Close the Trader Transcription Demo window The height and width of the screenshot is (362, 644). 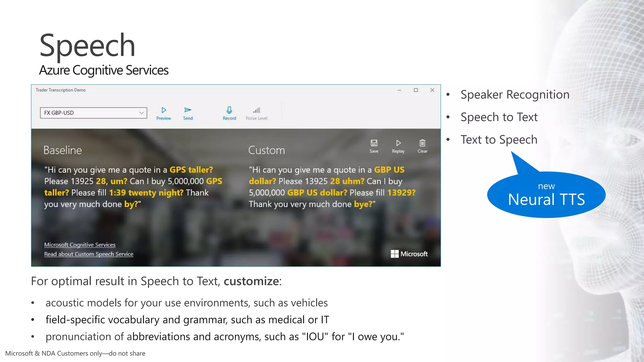pos(432,90)
